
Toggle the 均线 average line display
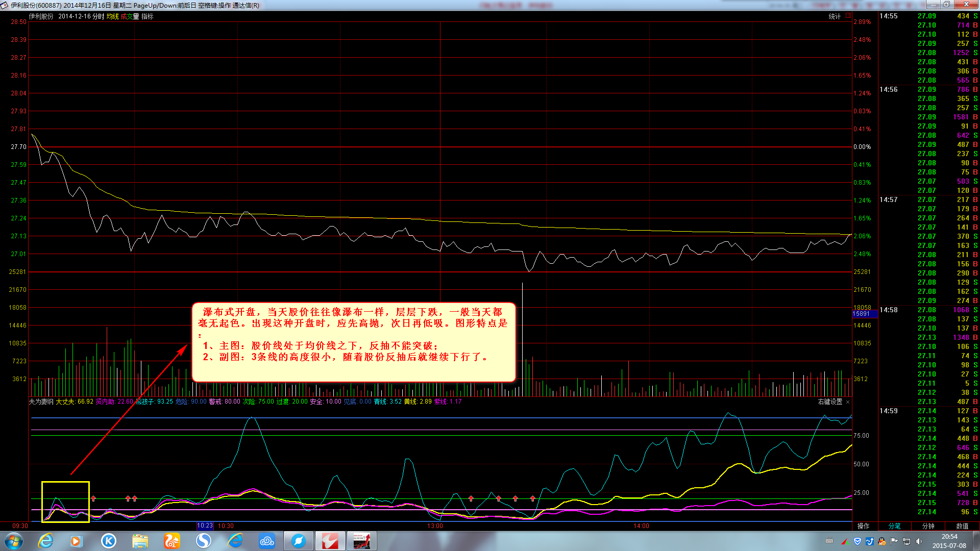[112, 16]
